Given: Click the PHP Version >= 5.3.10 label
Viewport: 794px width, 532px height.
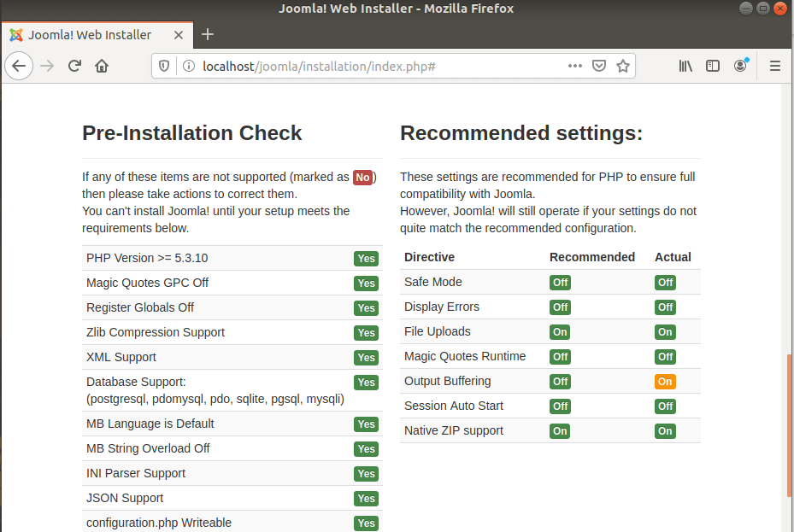Looking at the screenshot, I should tap(147, 258).
